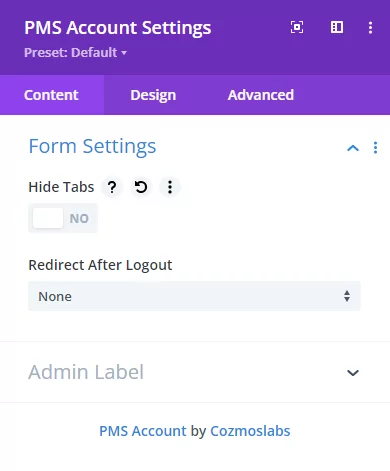The height and width of the screenshot is (471, 390).
Task: Expand Admin Label with the down chevron
Action: pos(353,373)
